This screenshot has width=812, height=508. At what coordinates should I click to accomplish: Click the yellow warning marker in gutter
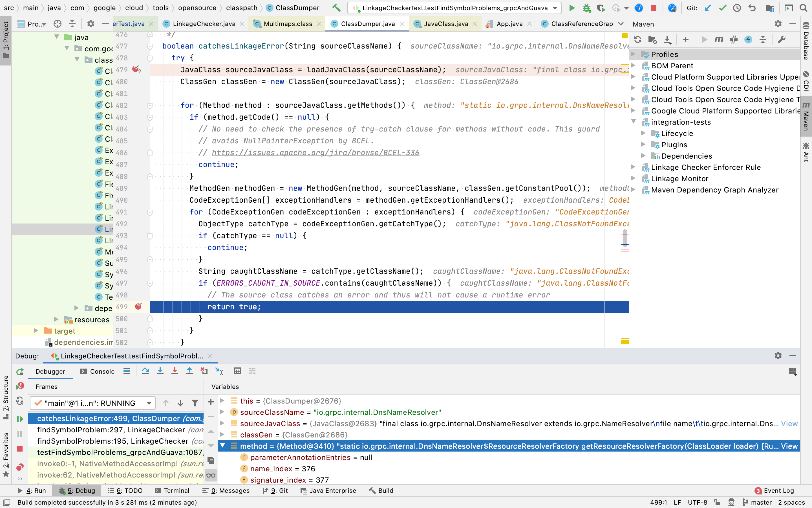pyautogui.click(x=625, y=35)
